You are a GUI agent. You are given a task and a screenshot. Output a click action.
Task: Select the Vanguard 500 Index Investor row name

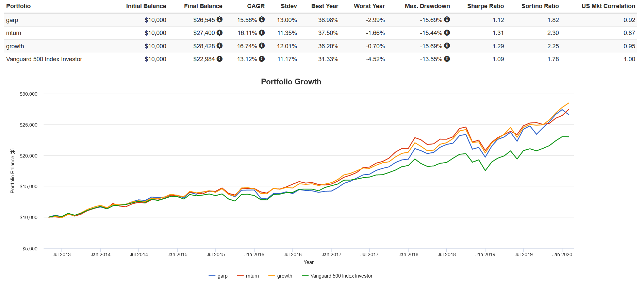coord(44,59)
